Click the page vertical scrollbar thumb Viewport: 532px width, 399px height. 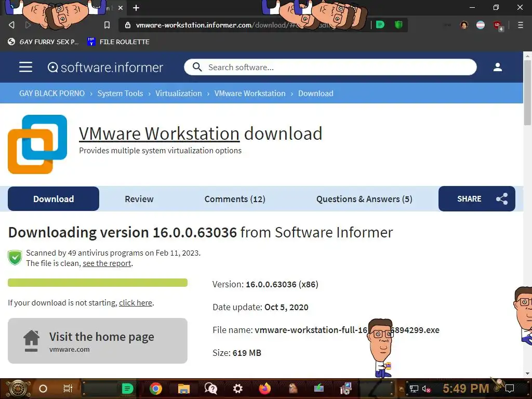point(527,91)
